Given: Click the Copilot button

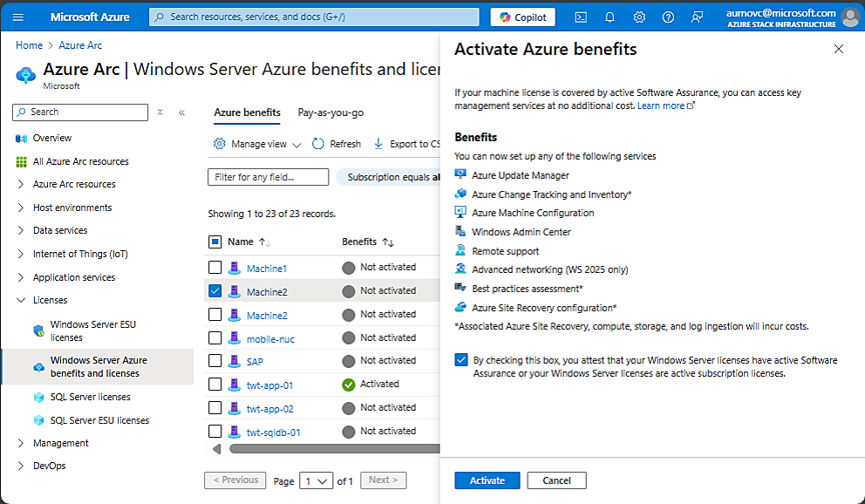Looking at the screenshot, I should [x=522, y=17].
